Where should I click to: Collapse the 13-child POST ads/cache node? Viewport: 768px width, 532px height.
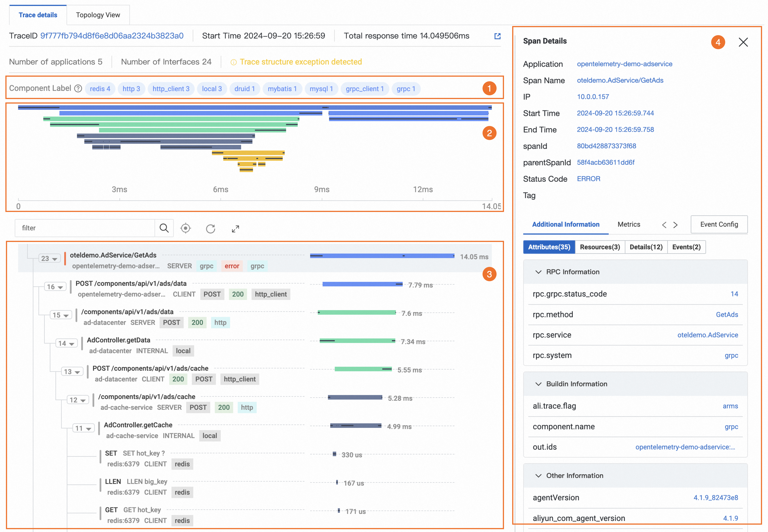click(72, 372)
